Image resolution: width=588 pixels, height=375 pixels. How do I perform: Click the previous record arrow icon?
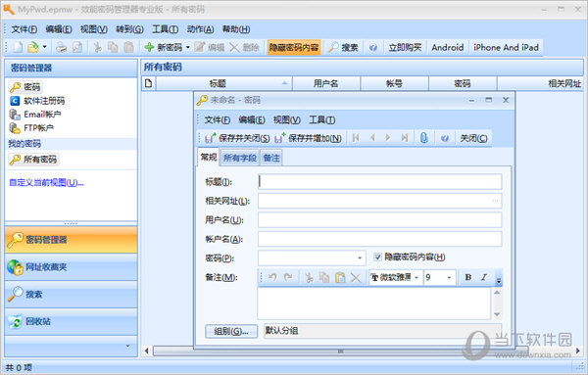pos(372,138)
